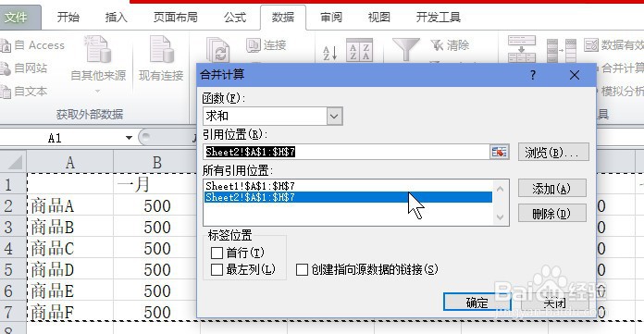Import data from web (自网站)
The width and height of the screenshot is (644, 334).
pos(24,68)
